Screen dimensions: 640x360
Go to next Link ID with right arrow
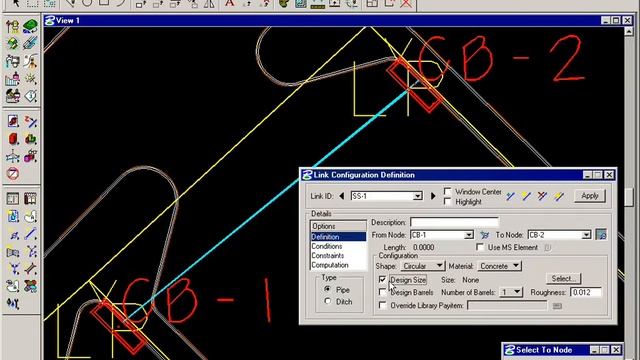(433, 196)
